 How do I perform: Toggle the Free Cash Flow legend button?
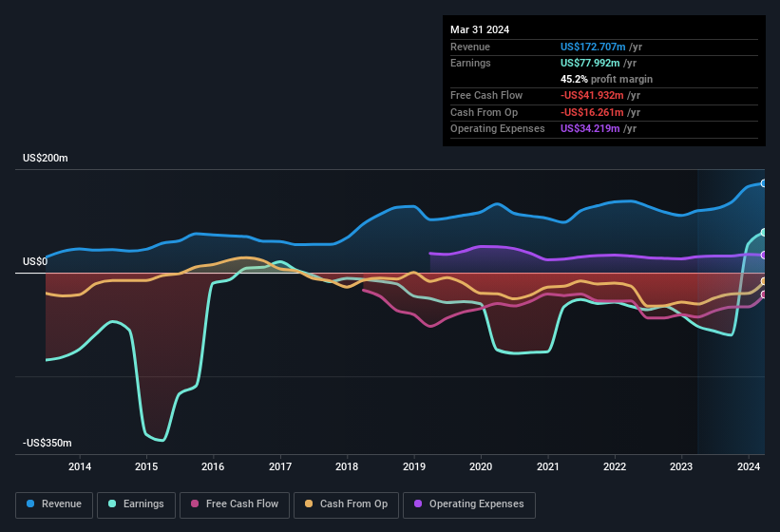[x=235, y=504]
